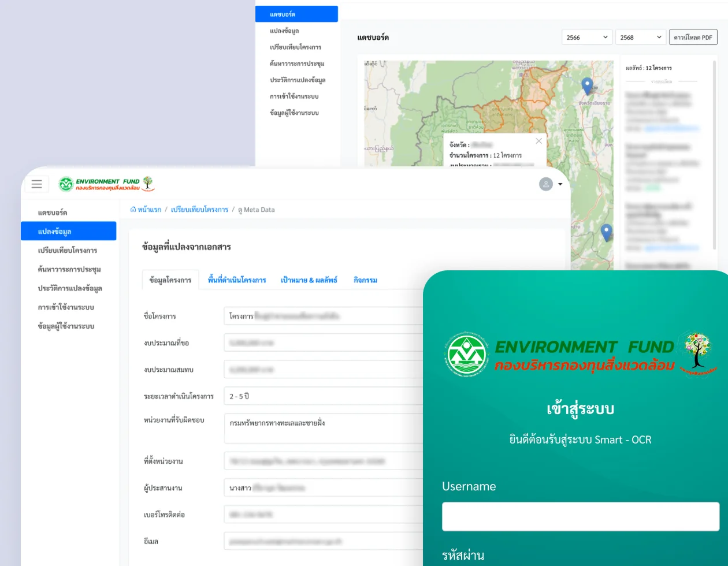
Task: Open เปรียบเทียบโครงการ in back dashboard sidebar
Action: [296, 47]
